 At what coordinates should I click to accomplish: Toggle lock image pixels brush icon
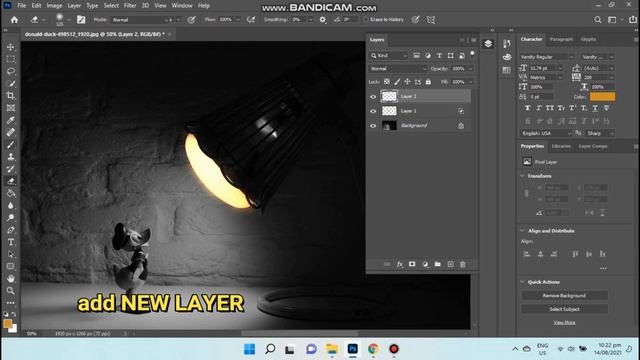pyautogui.click(x=397, y=82)
